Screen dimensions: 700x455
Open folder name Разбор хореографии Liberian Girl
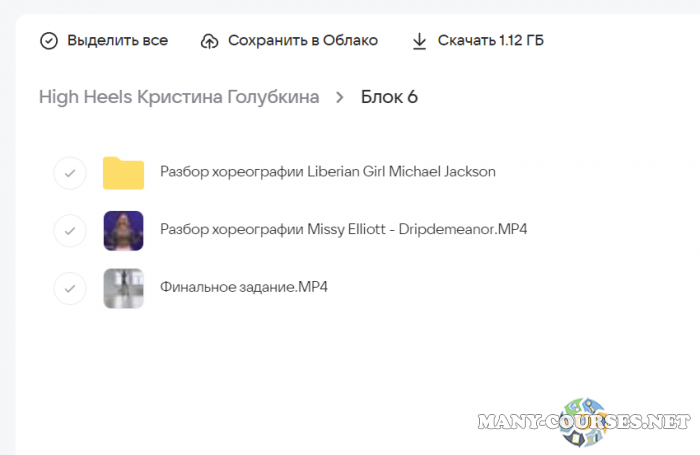click(x=327, y=172)
